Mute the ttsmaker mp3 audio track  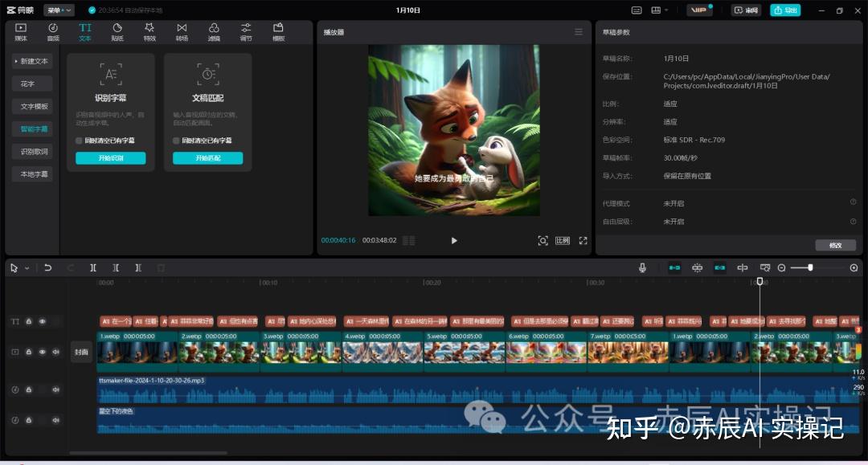point(56,390)
